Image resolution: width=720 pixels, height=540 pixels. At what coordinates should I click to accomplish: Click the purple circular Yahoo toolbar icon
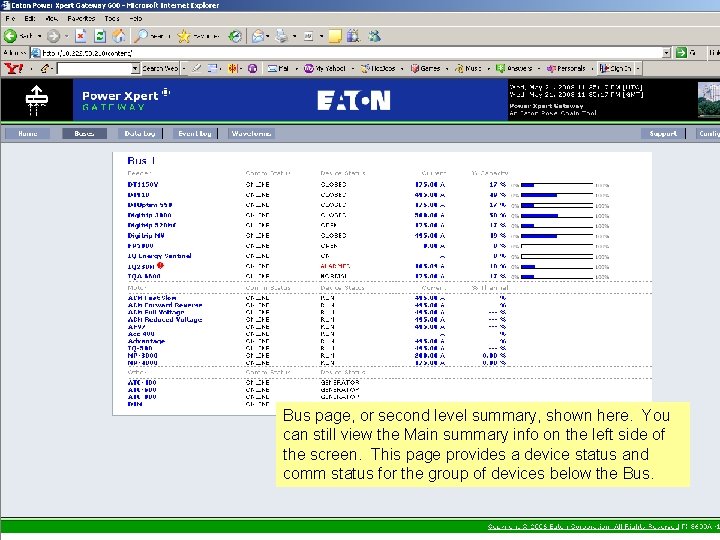[252, 68]
